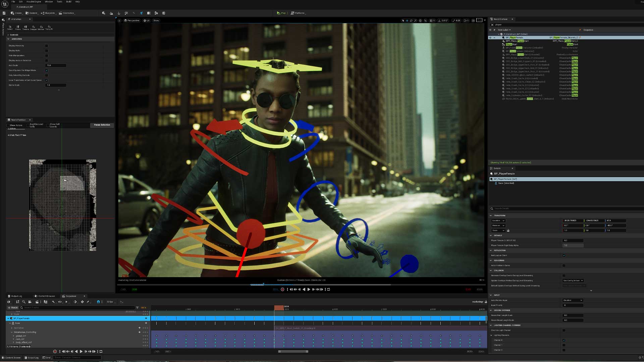The width and height of the screenshot is (644, 362).
Task: Open the Poses tool in the Animation panel
Action: click(x=18, y=27)
